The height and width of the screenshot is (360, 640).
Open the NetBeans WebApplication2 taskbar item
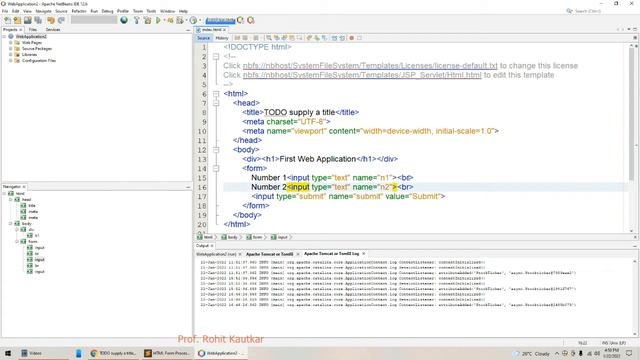[221, 353]
